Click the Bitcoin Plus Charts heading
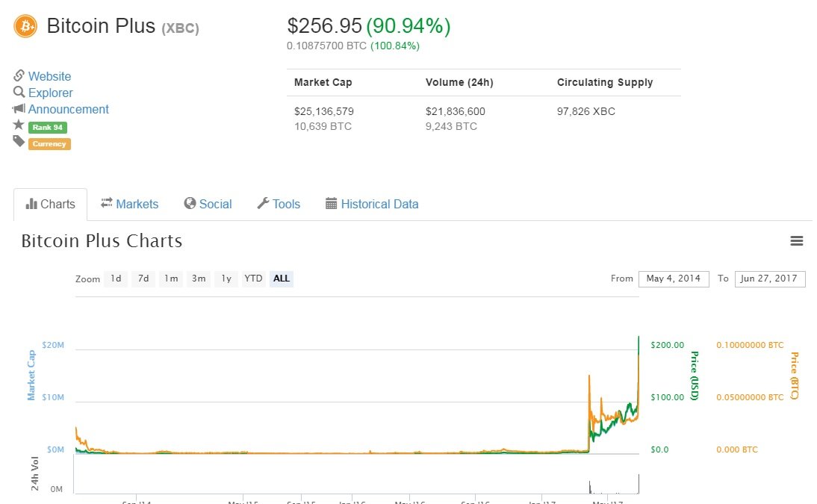The image size is (817, 504). [102, 240]
